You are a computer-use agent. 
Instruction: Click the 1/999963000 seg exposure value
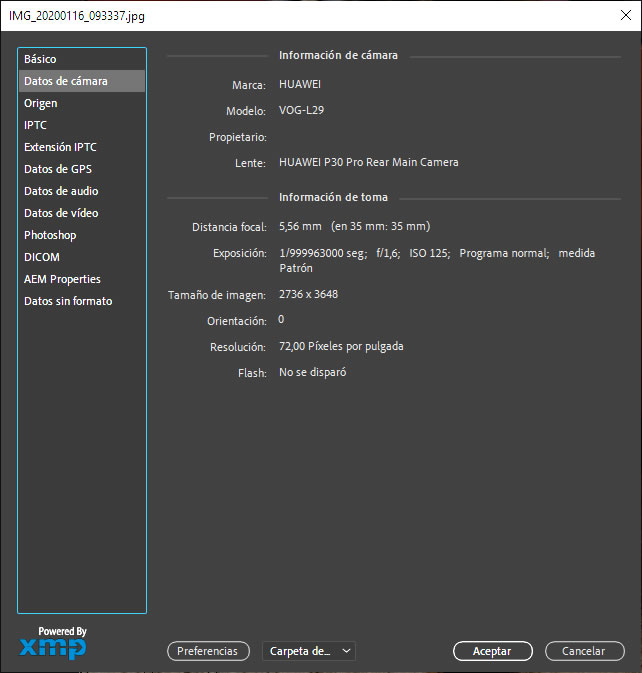point(323,253)
